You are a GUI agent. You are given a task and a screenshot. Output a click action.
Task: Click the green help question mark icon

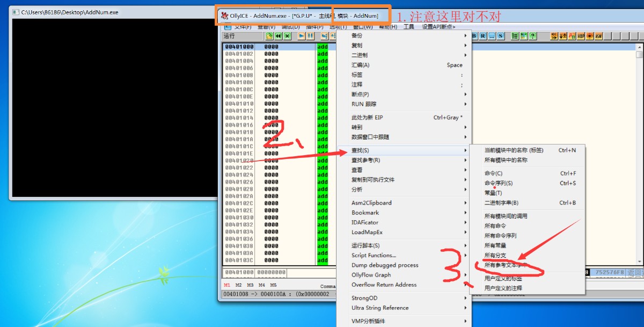532,36
